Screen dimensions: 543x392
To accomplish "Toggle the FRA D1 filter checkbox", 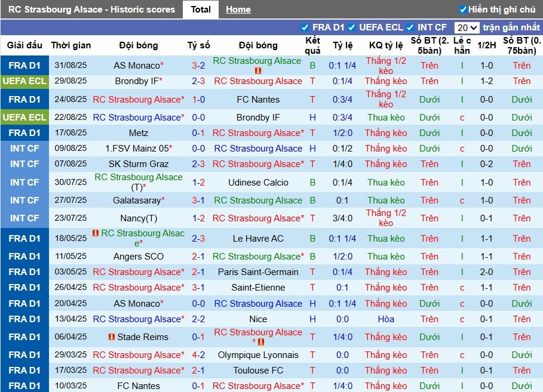I will 305,27.
